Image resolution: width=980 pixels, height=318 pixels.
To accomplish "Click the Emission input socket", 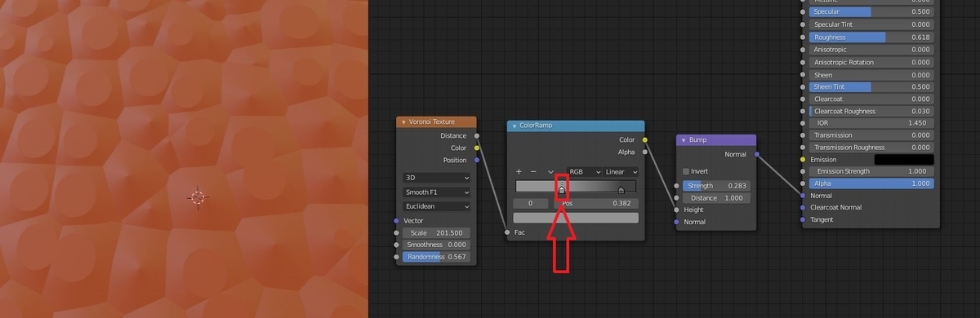I will coord(803,159).
